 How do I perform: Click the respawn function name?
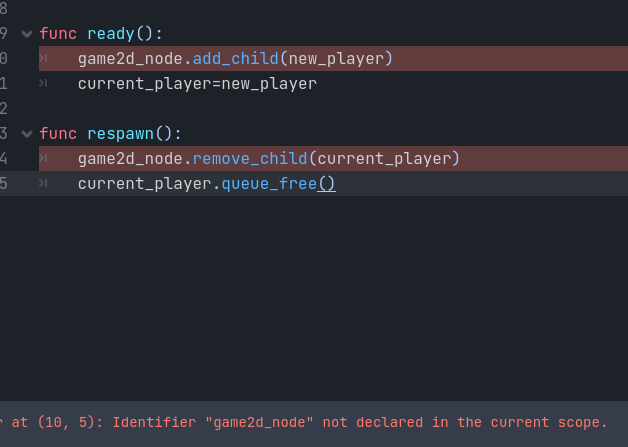121,134
